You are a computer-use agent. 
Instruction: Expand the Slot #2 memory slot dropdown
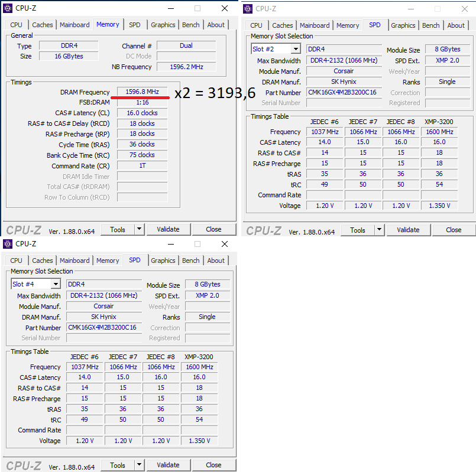click(x=296, y=49)
